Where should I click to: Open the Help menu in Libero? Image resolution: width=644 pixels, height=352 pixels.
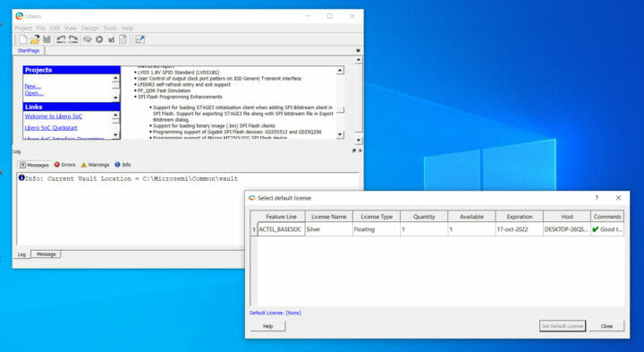click(x=127, y=28)
